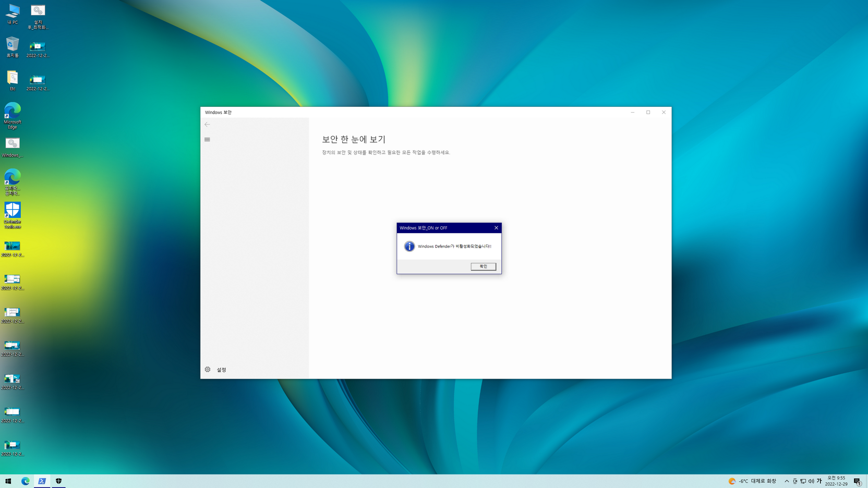The image size is (868, 488).
Task: Open the 내 PC desktop icon
Action: (13, 14)
